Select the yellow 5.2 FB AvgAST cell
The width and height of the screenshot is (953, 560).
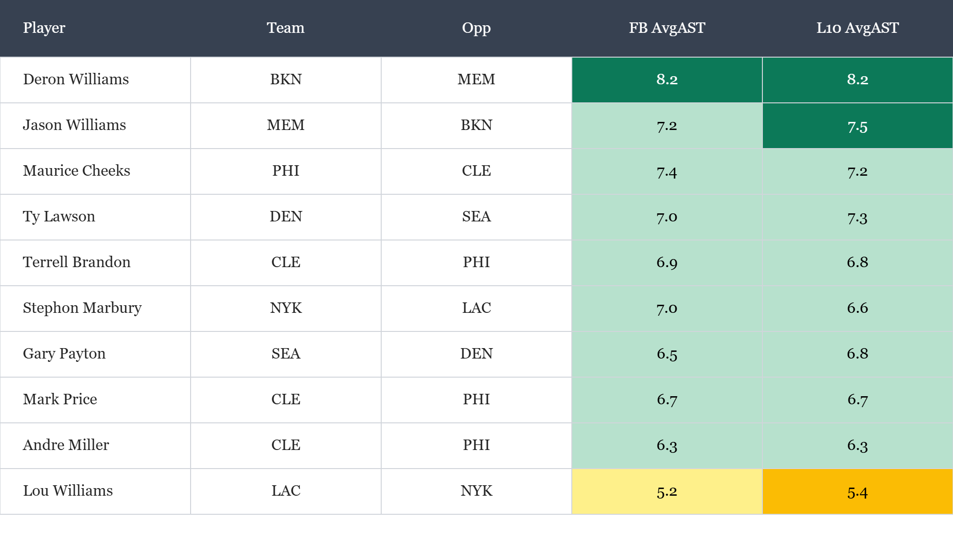(x=667, y=492)
